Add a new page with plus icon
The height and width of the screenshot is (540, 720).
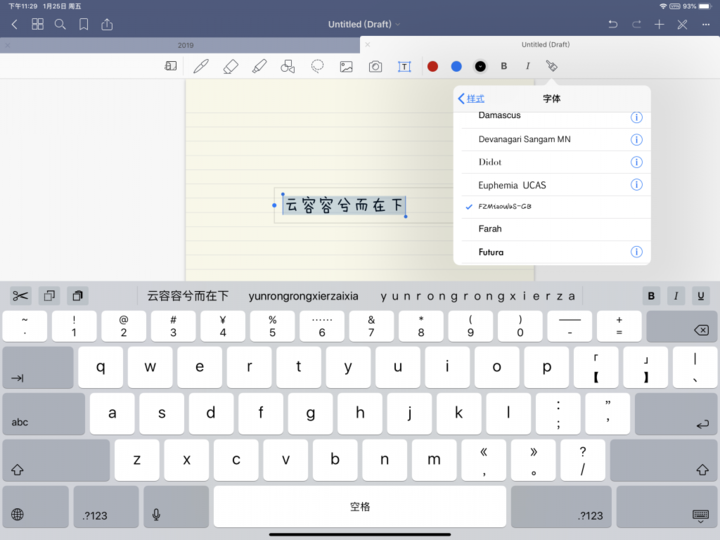[659, 24]
